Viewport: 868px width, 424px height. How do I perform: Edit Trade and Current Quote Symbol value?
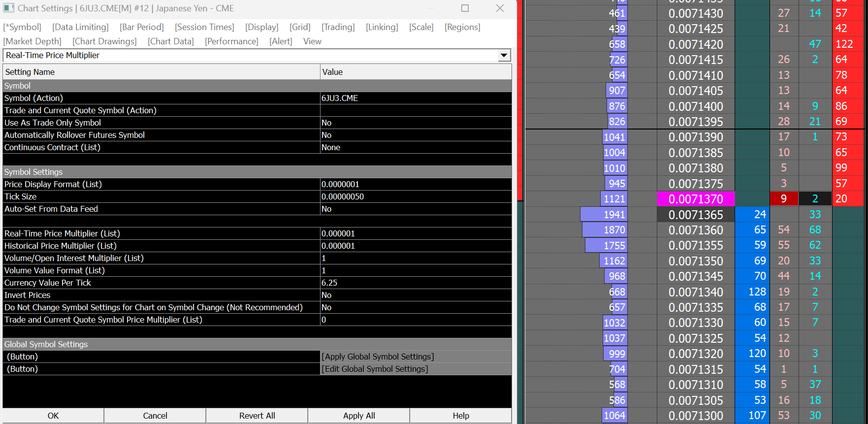tap(416, 110)
